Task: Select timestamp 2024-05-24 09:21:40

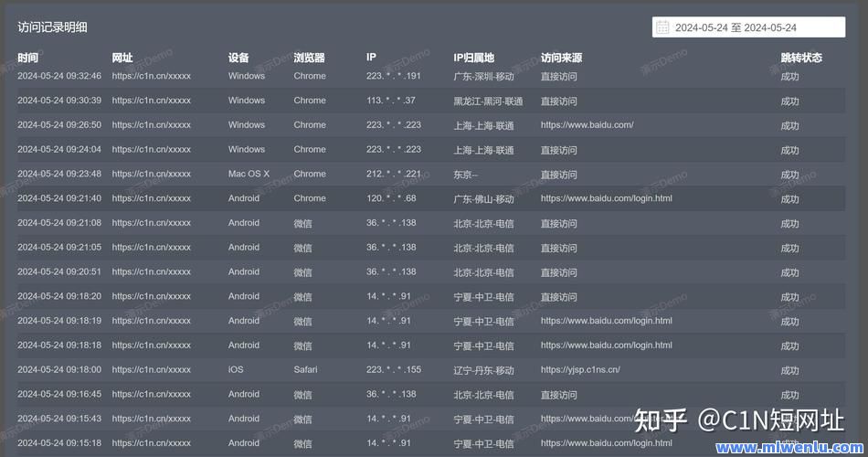Action: pyautogui.click(x=59, y=197)
